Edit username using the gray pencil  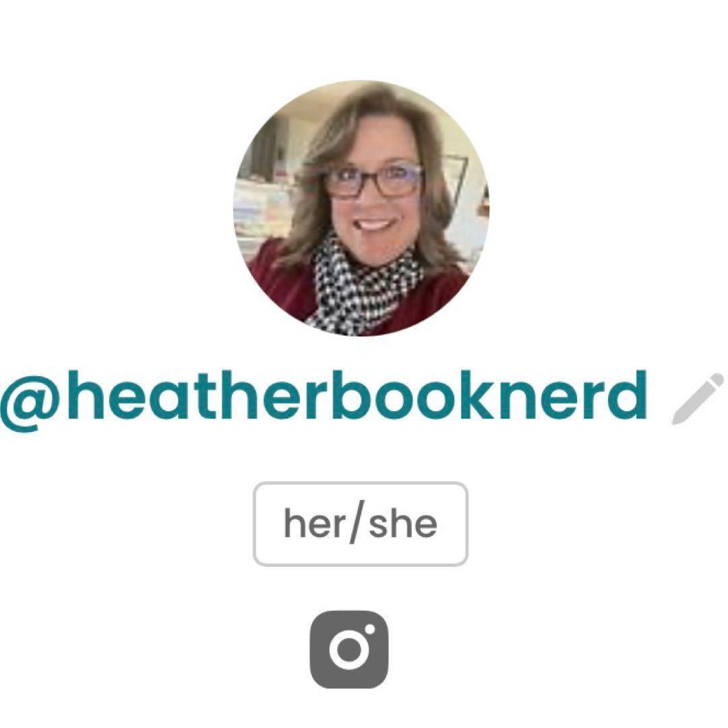(x=697, y=398)
